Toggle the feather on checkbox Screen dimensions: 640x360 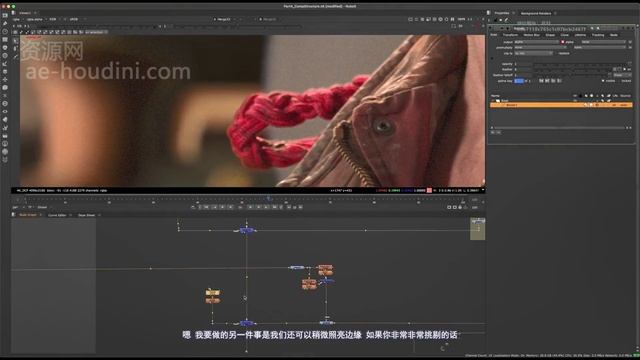pos(625,69)
